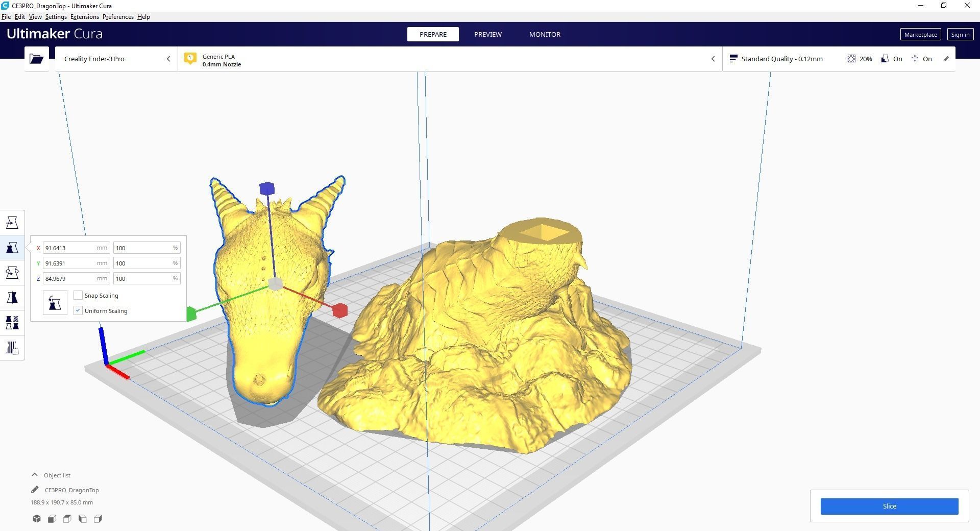Switch to the PREVIEW stage
The width and height of the screenshot is (980, 531).
click(488, 34)
